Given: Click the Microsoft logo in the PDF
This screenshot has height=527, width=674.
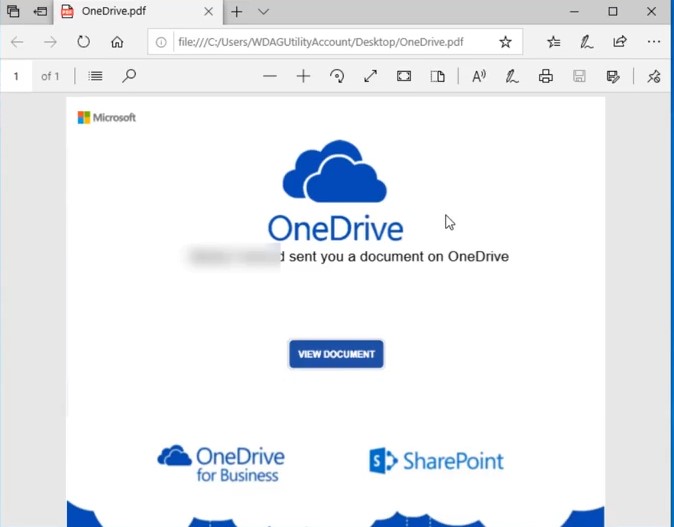Looking at the screenshot, I should coord(107,117).
